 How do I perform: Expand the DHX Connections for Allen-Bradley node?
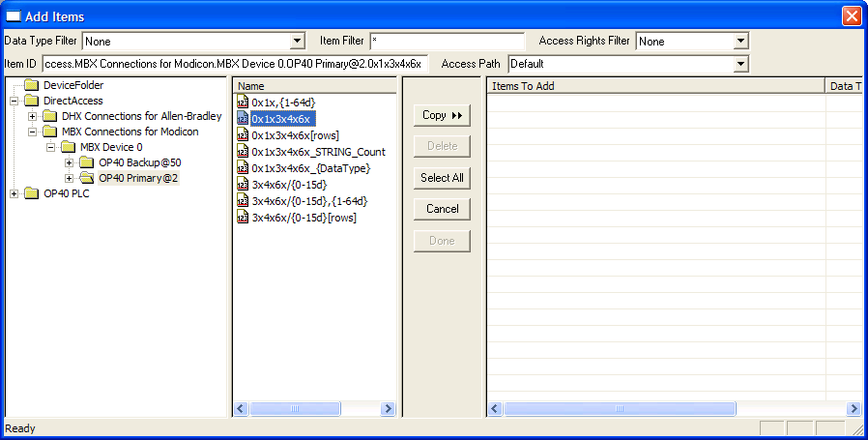tap(32, 116)
